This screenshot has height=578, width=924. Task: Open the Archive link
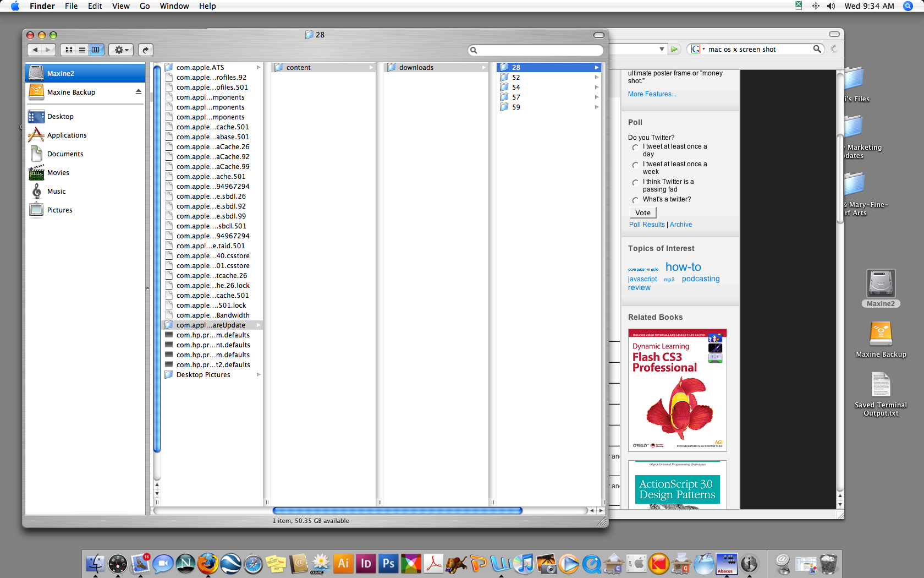click(681, 225)
